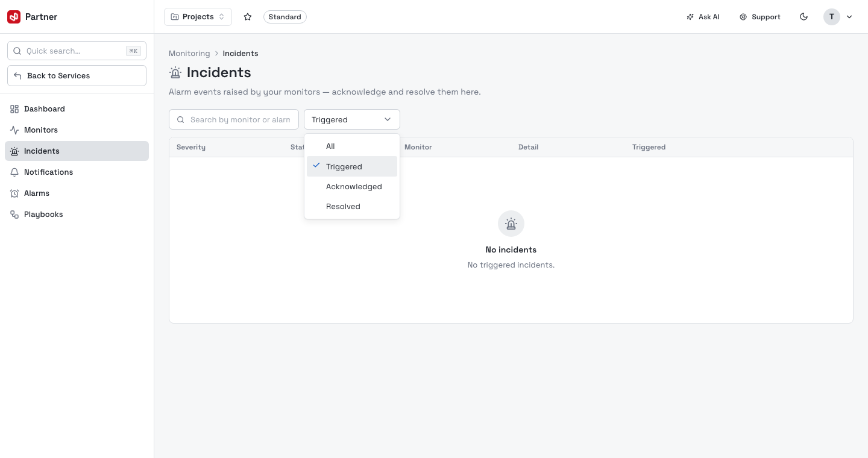Click the Ask AI button
This screenshot has height=458, width=868.
[703, 17]
